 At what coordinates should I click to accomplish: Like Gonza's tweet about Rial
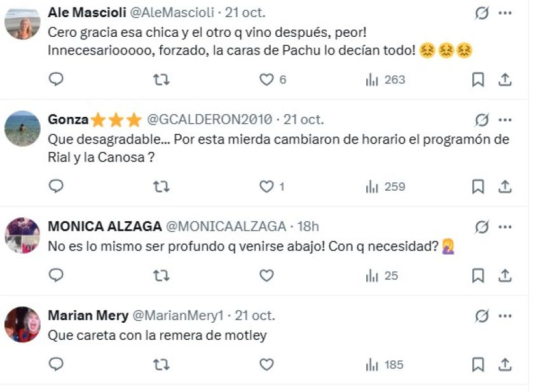266,187
